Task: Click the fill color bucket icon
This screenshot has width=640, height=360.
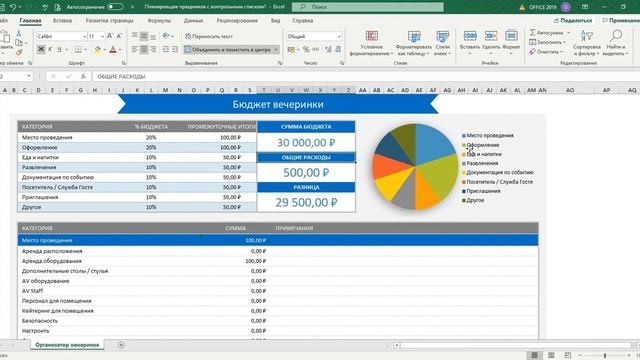Action: [98, 50]
